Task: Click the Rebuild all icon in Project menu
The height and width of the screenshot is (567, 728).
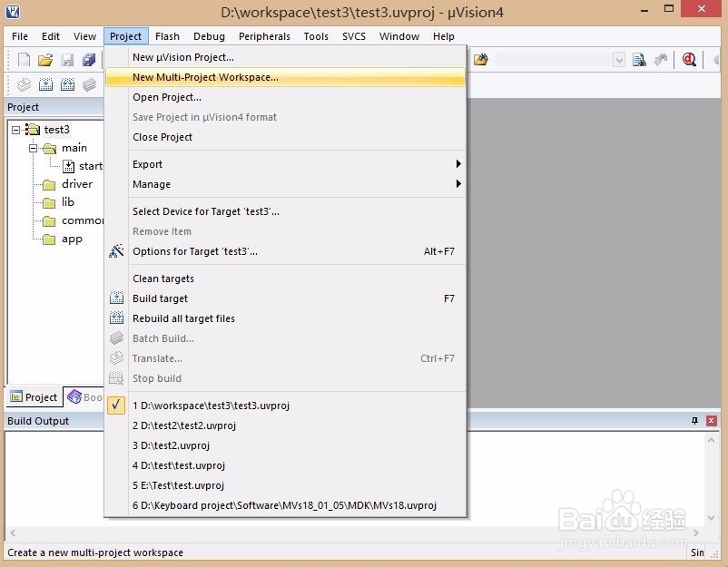Action: click(116, 318)
